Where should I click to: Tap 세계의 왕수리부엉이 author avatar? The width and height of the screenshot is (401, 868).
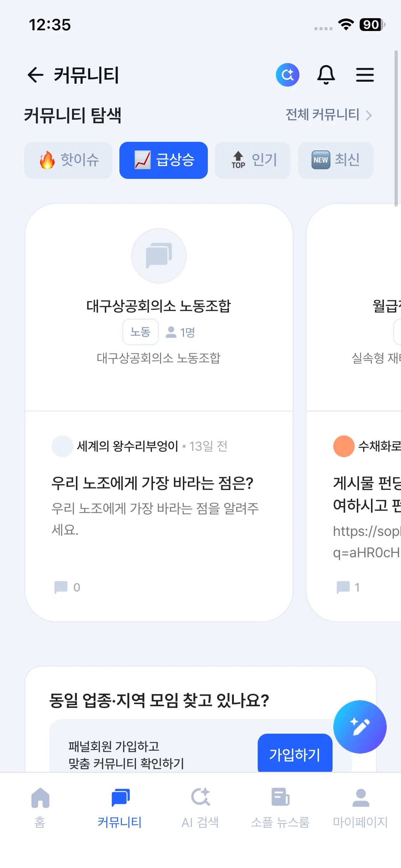click(62, 446)
